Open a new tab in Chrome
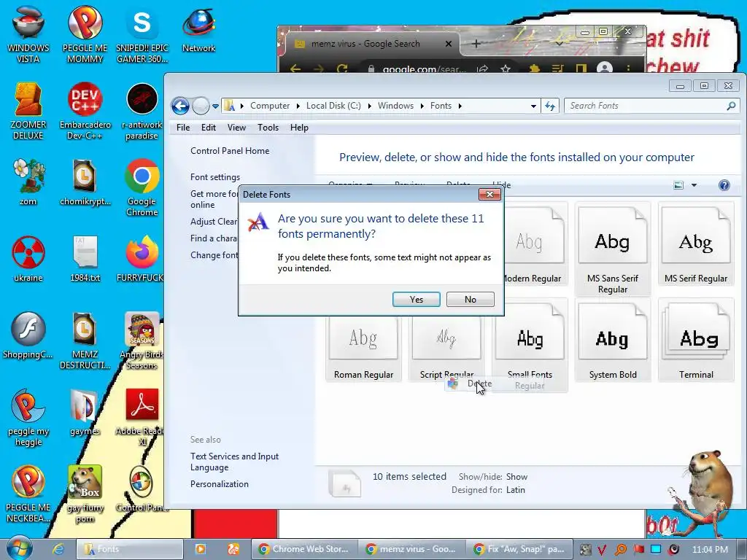Viewport: 747px width, 560px height. coord(476,44)
